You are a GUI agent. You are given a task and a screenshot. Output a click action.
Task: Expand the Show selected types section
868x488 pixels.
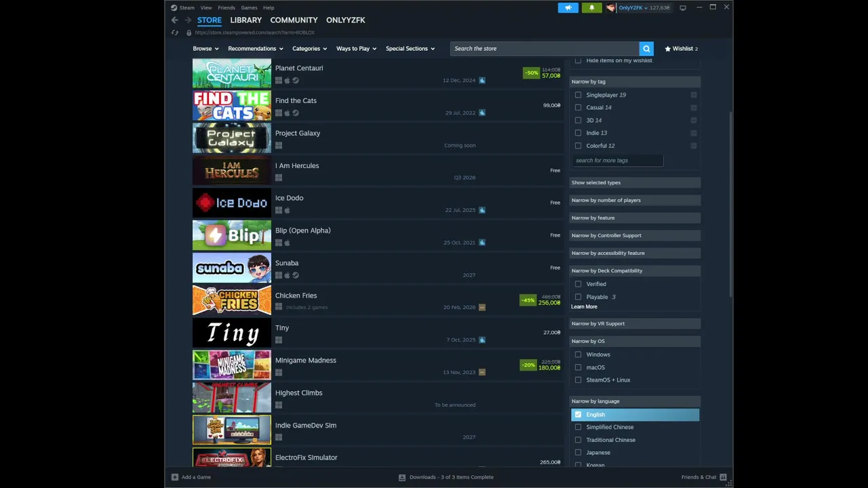(635, 182)
